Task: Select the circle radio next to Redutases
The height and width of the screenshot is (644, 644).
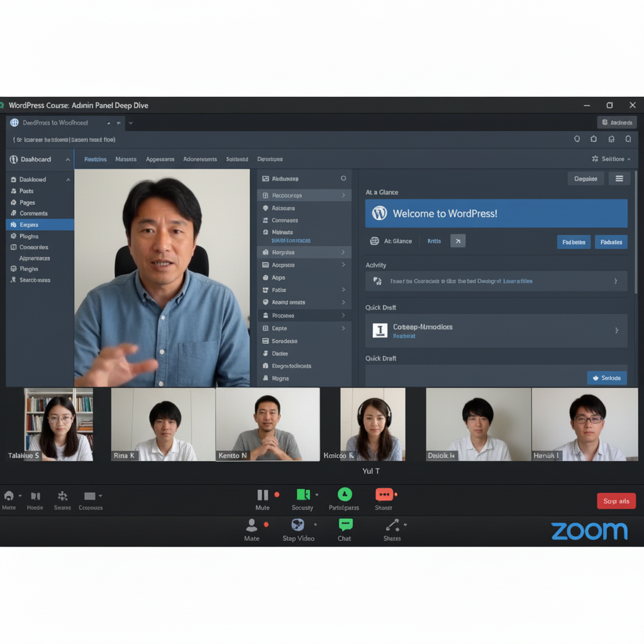Action: pyautogui.click(x=343, y=179)
